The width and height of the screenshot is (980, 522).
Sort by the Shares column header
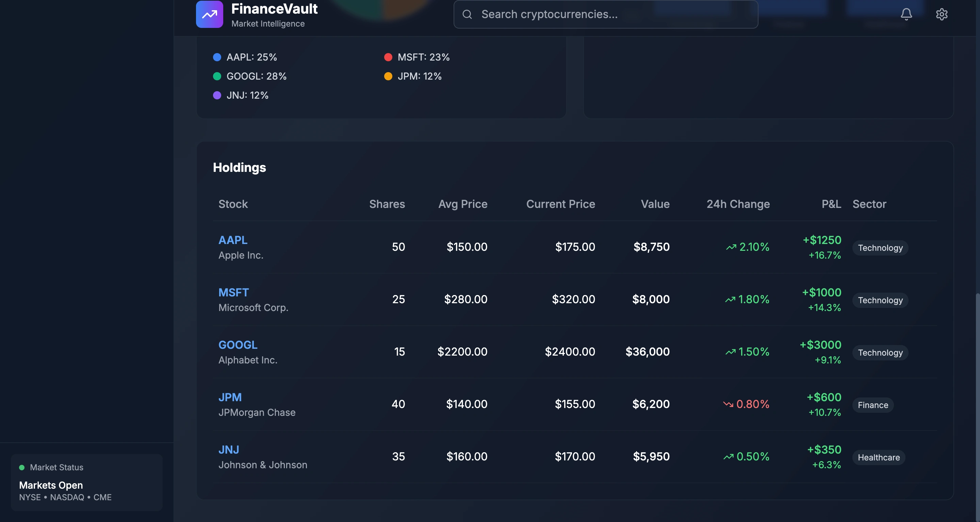click(387, 204)
